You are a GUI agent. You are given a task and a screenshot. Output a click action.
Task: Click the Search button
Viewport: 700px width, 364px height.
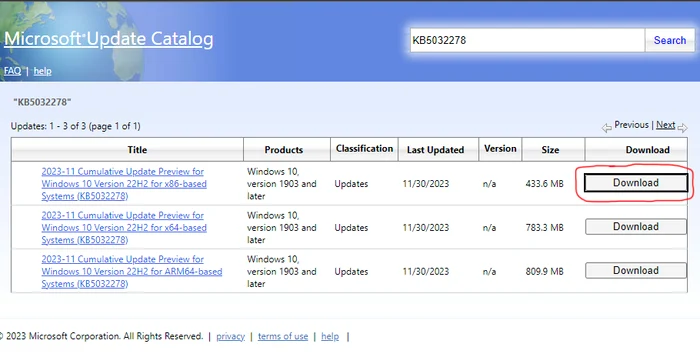click(670, 40)
